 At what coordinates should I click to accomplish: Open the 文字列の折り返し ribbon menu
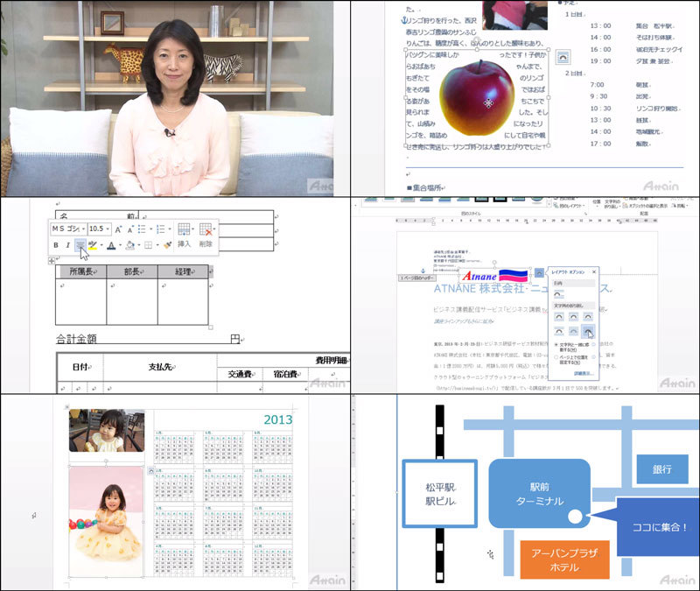612,204
